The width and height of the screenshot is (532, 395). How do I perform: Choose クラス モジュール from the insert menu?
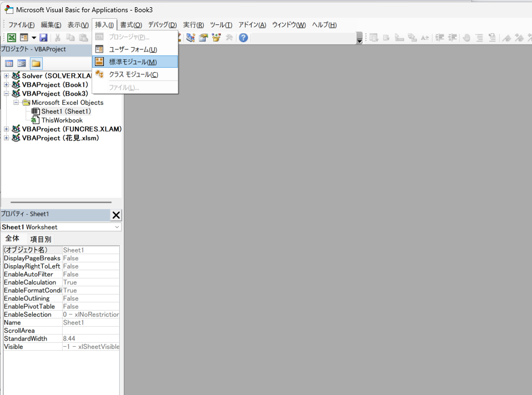click(x=133, y=74)
